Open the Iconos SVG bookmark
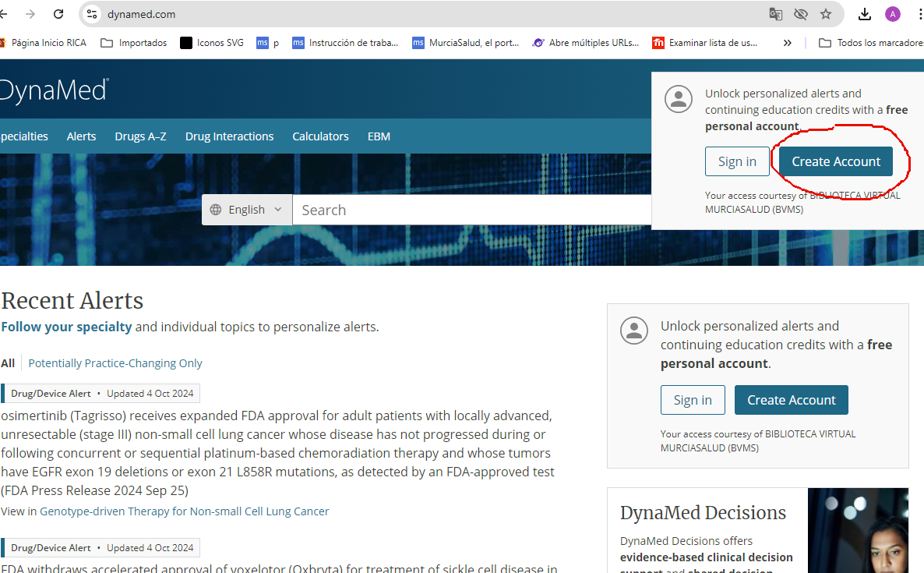The height and width of the screenshot is (573, 924). coord(212,43)
